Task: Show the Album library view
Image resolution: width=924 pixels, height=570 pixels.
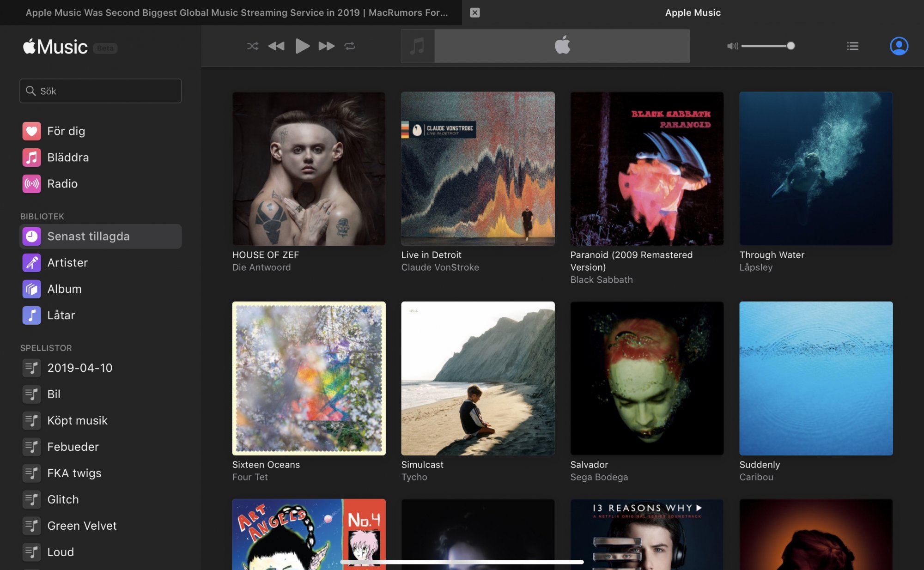Action: [101, 289]
